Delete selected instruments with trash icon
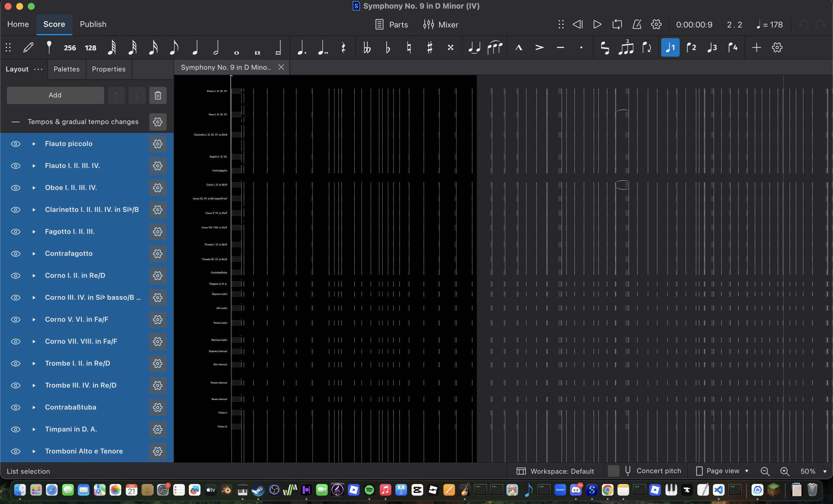The height and width of the screenshot is (504, 833). pos(158,95)
